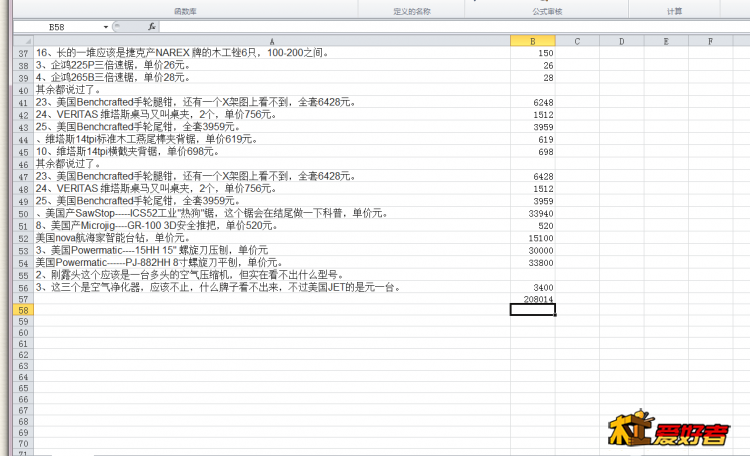This screenshot has height=456, width=750.
Task: Click into the formula bar input
Action: (x=453, y=27)
